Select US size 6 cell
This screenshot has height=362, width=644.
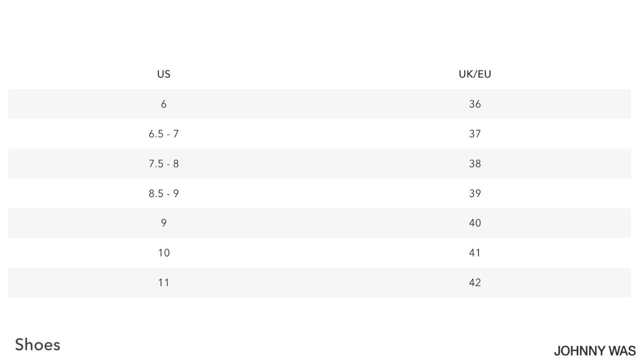click(x=164, y=104)
